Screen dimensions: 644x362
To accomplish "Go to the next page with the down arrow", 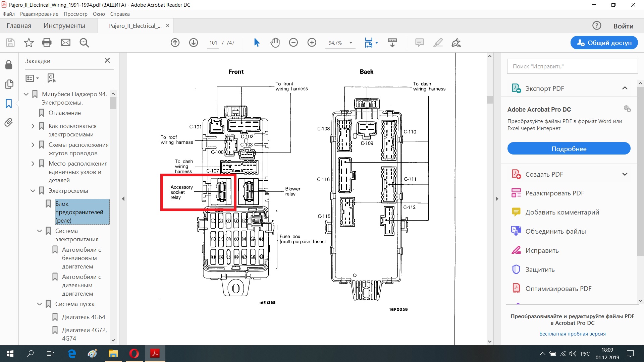I will point(194,43).
